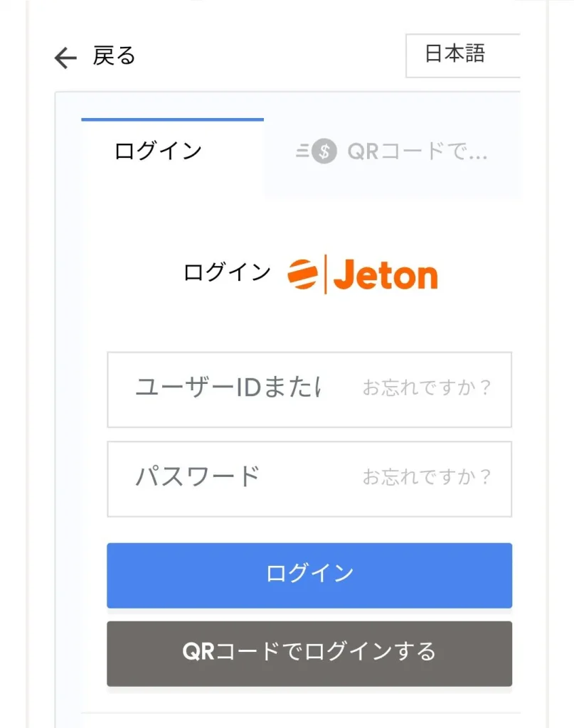
Task: Click the back arrow icon
Action: pyautogui.click(x=65, y=58)
